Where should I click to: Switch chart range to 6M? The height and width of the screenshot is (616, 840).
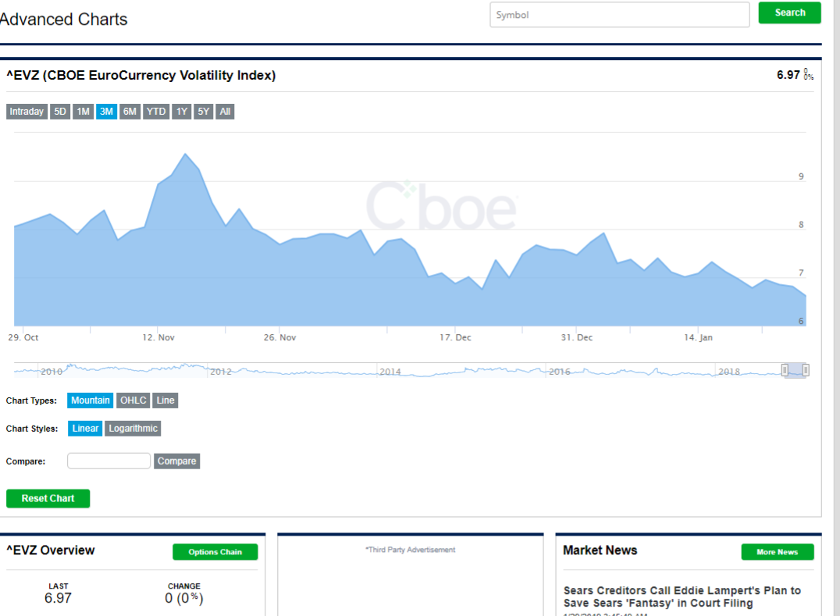pos(130,112)
